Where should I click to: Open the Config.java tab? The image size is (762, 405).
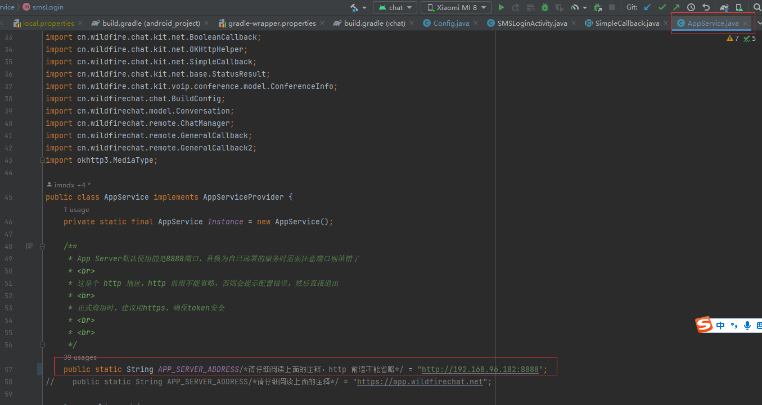click(x=450, y=23)
